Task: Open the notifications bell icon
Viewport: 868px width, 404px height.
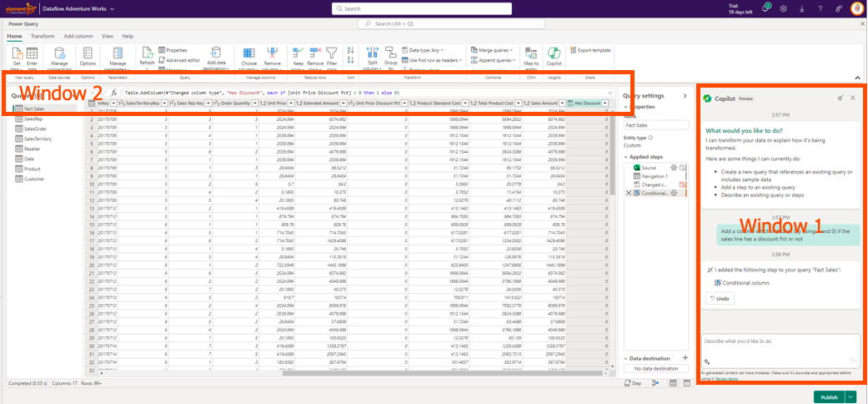Action: (x=765, y=9)
